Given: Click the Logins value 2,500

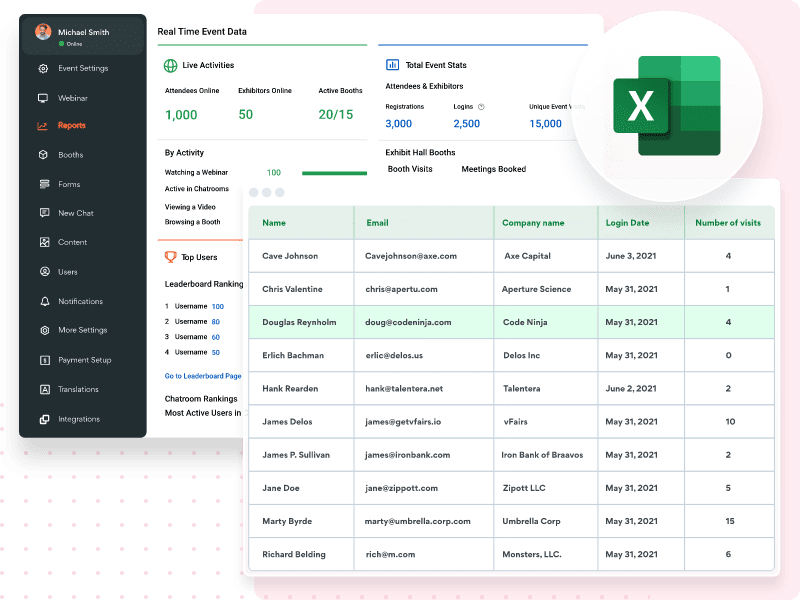Looking at the screenshot, I should (467, 123).
